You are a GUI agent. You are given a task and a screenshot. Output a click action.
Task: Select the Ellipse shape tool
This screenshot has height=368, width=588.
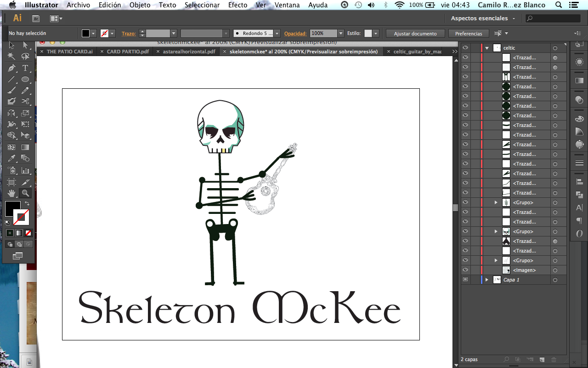pos(25,79)
